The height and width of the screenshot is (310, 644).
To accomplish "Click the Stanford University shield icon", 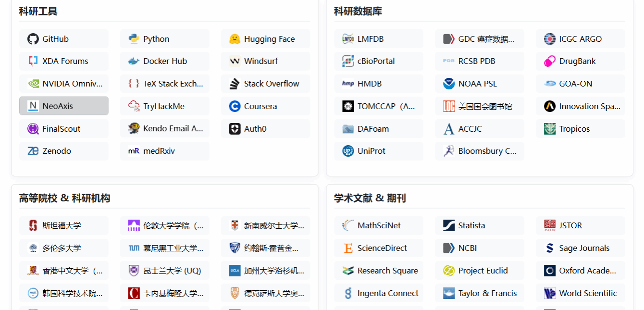I will (x=33, y=225).
